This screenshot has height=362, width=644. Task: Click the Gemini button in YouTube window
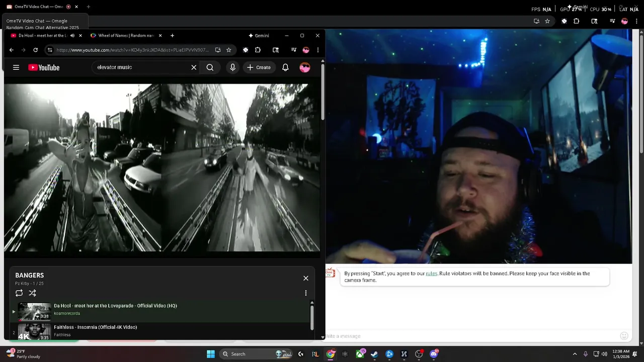[x=259, y=36]
